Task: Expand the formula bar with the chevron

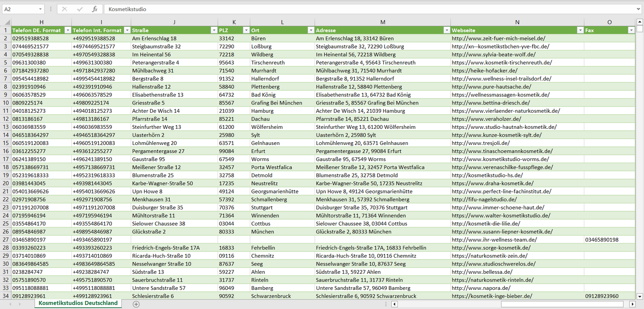Action: coord(639,9)
